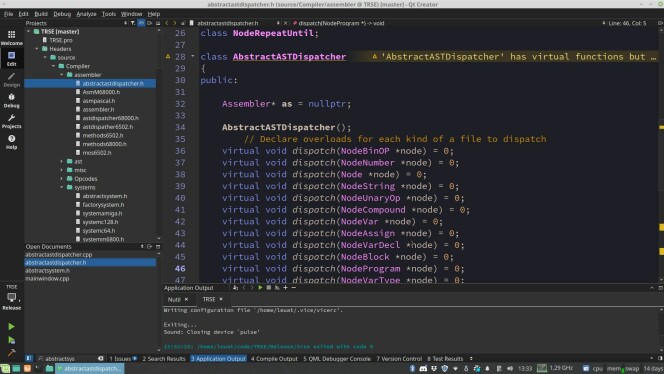The image size is (664, 374).
Task: Open mos6502.h in project tree
Action: (x=97, y=152)
